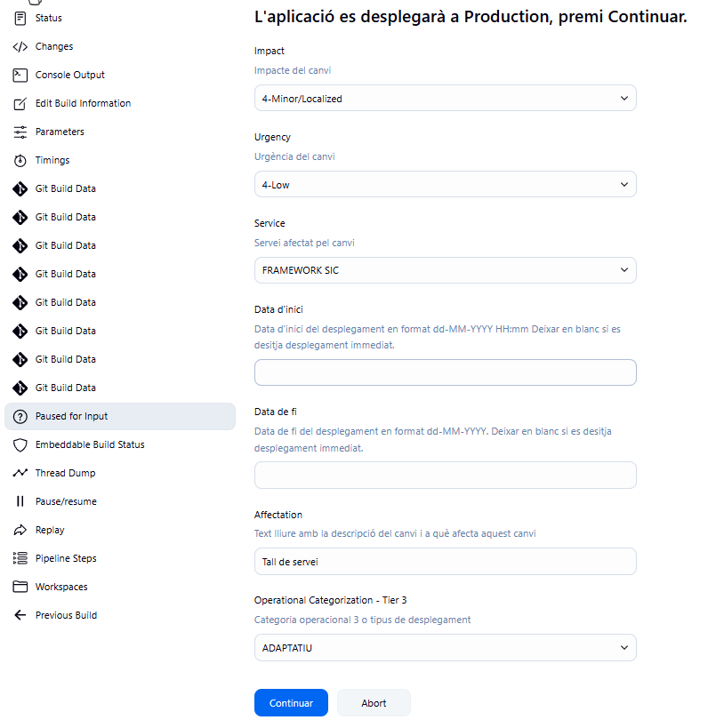Click the Thread Dump graph icon
The image size is (708, 728).
[20, 473]
